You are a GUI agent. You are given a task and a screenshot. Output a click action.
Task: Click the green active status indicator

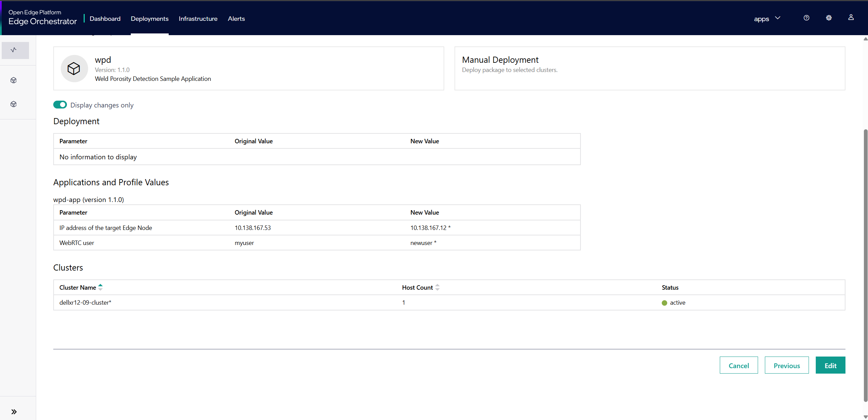click(x=664, y=303)
